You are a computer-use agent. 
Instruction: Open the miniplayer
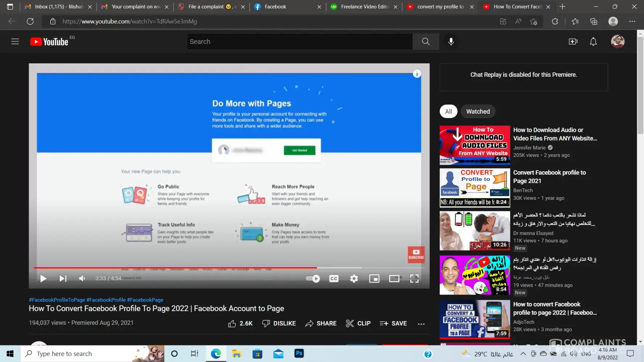[x=374, y=278]
